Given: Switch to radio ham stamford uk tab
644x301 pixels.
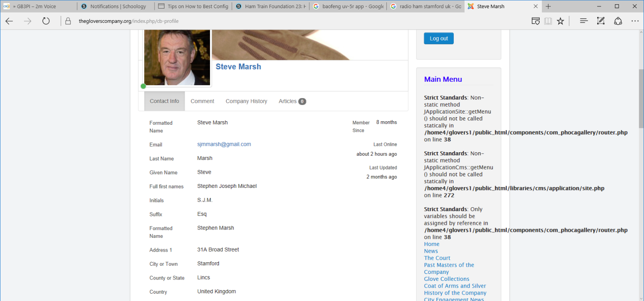Looking at the screenshot, I should pyautogui.click(x=425, y=6).
